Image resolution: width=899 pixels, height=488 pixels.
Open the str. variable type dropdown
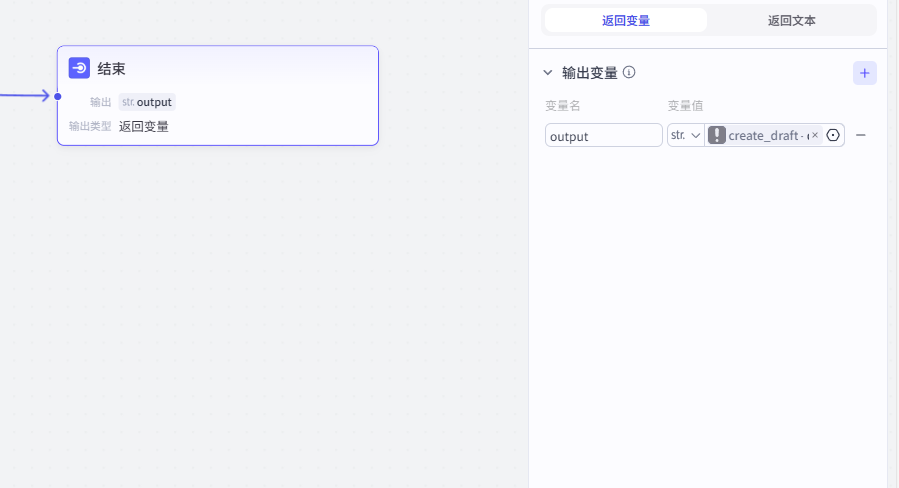click(685, 136)
